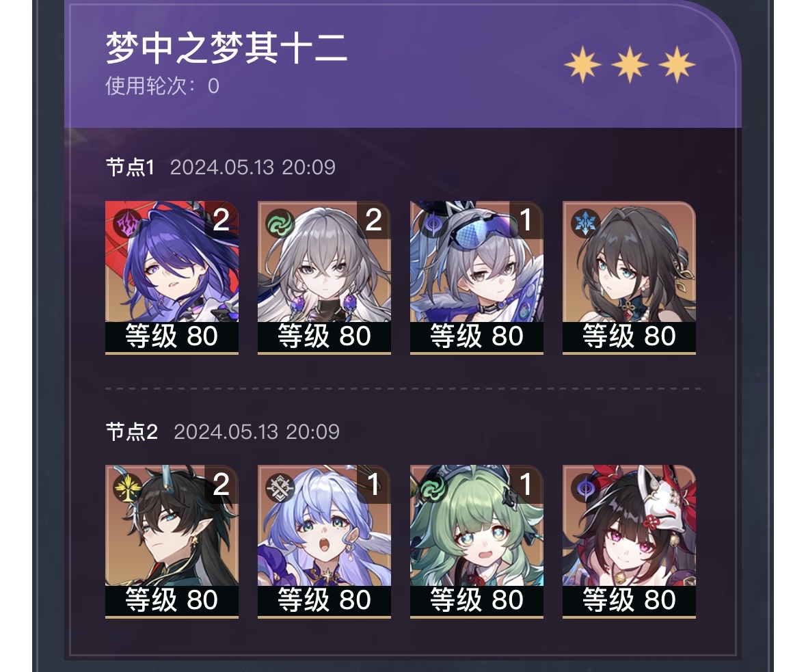The width and height of the screenshot is (806, 672).
Task: Click the Physical element icon on the blue-haired singer
Action: pos(279,487)
